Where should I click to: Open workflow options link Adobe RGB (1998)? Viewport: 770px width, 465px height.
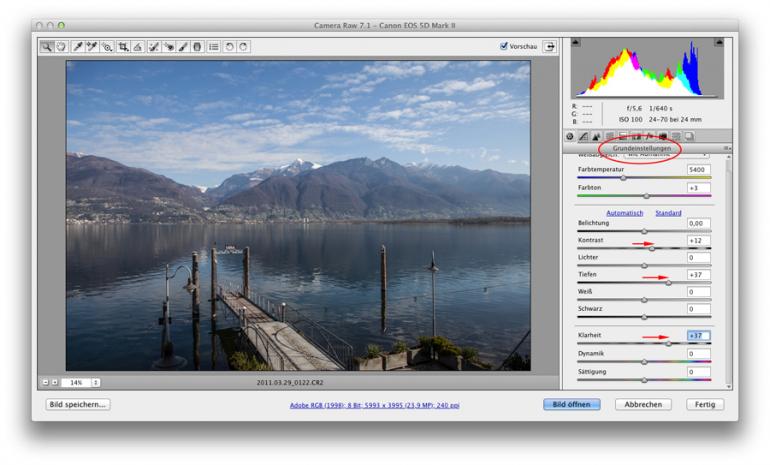[x=375, y=405]
